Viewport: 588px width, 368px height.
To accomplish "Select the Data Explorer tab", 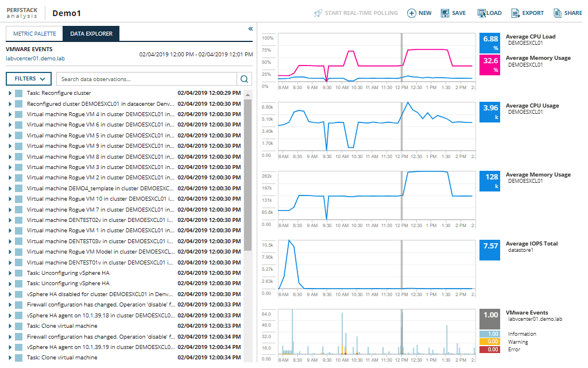I will click(91, 34).
